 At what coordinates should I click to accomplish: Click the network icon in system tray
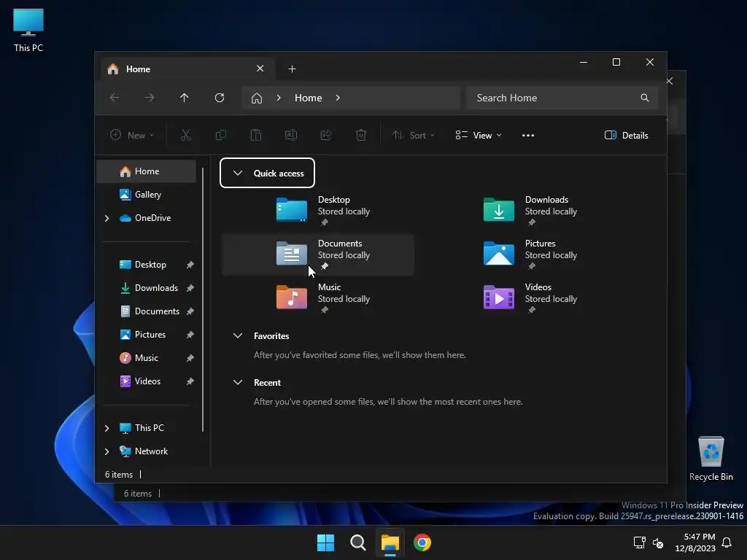(639, 542)
